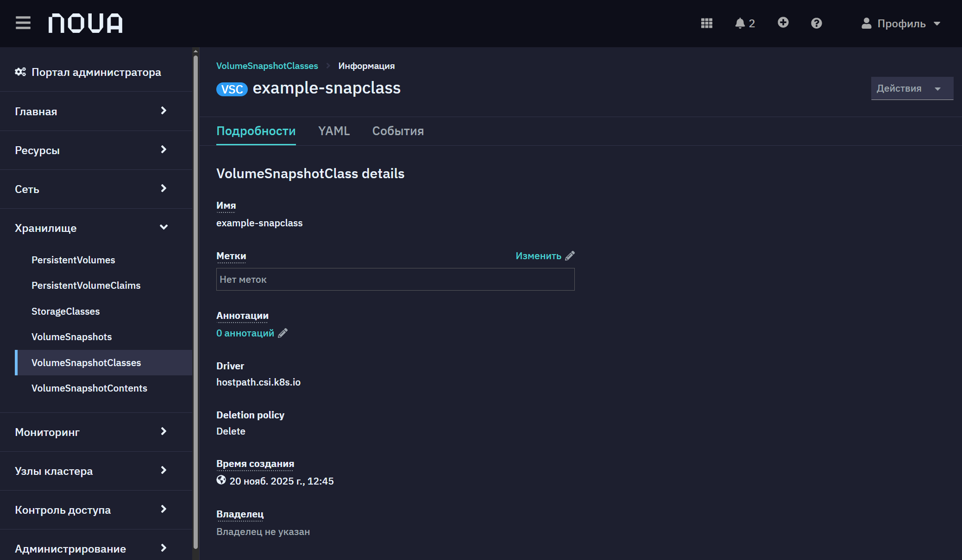This screenshot has width=962, height=560.
Task: Expand the Администрирование sidebar section
Action: coord(96,548)
